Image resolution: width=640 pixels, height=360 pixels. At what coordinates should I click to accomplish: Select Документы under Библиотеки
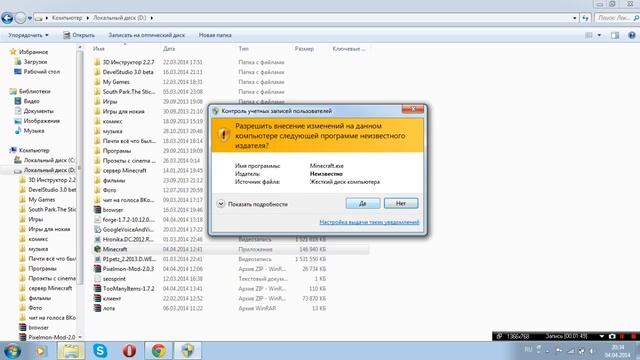[x=38, y=111]
